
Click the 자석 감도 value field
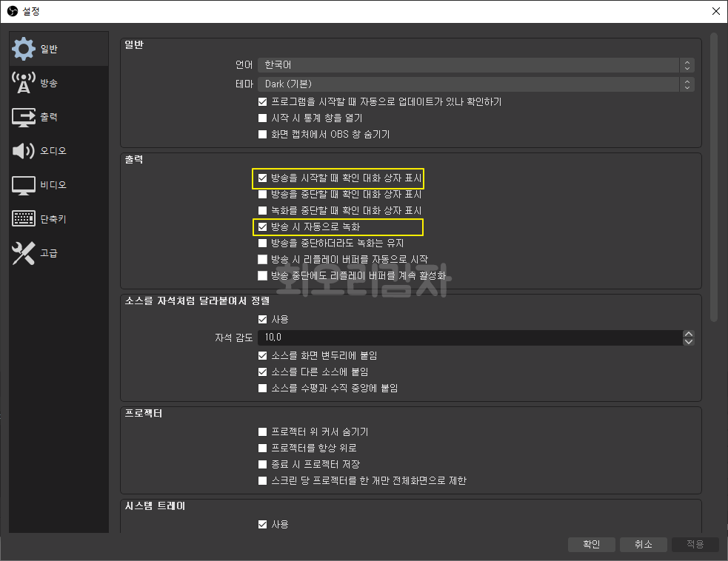click(470, 337)
